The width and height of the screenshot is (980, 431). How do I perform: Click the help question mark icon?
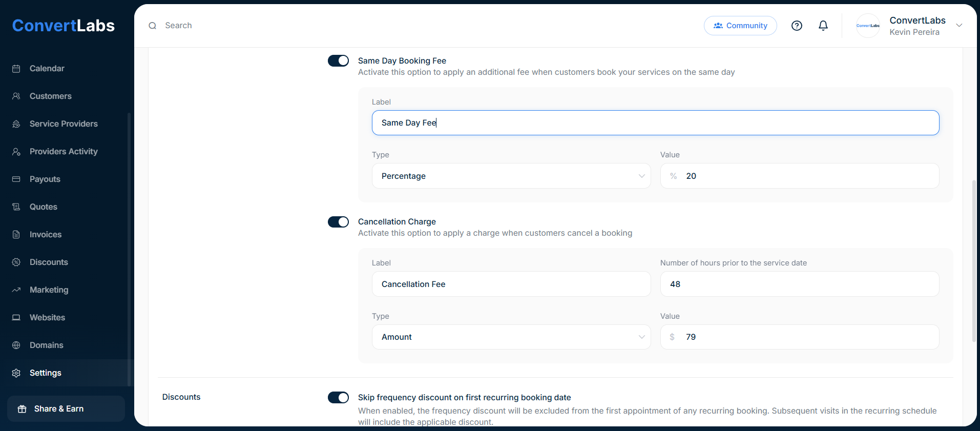(797, 26)
